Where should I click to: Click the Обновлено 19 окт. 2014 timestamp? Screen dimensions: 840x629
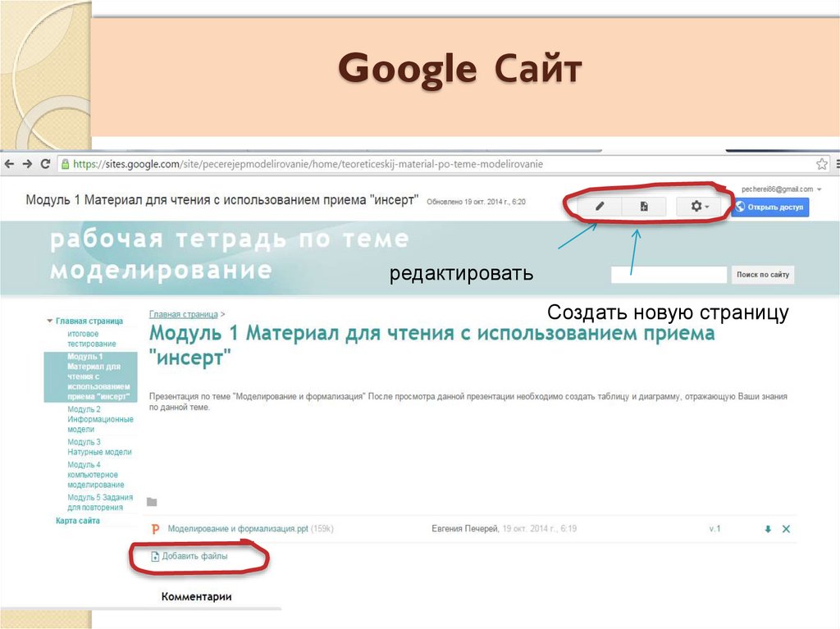pos(477,202)
